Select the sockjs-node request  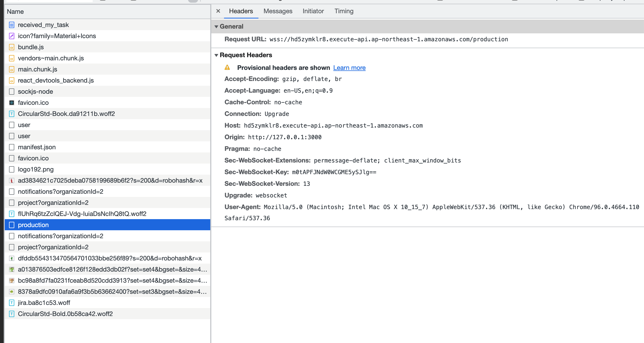point(108,92)
